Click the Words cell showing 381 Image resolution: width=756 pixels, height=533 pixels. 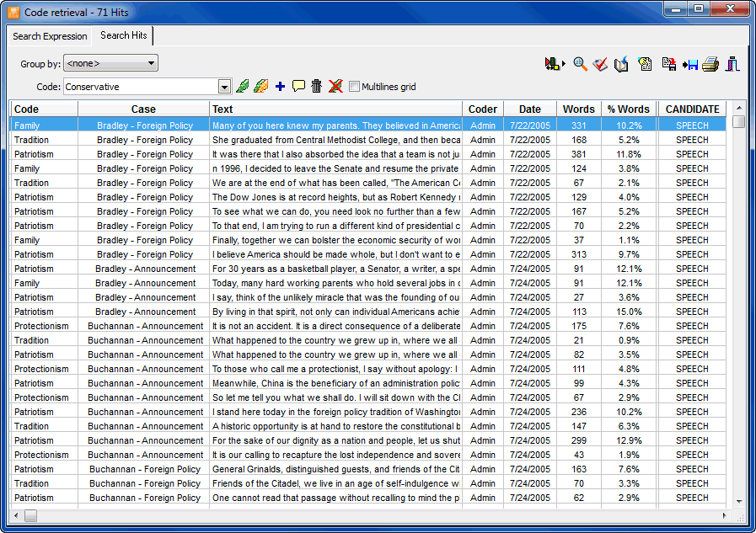pos(578,154)
